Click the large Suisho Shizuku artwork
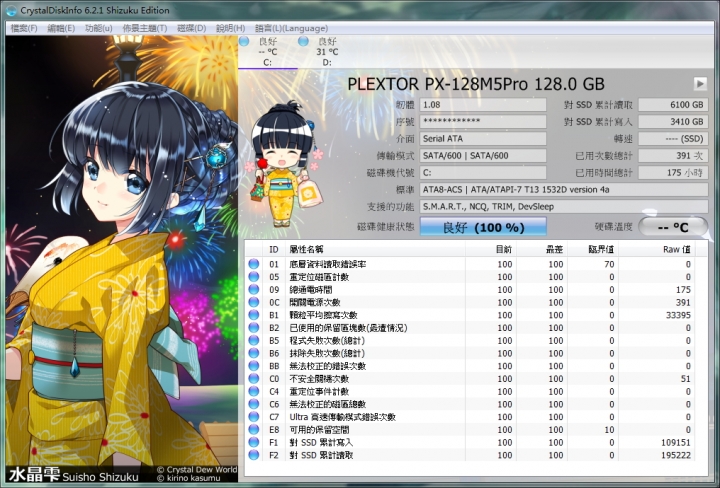This screenshot has height=488, width=720. (122, 259)
